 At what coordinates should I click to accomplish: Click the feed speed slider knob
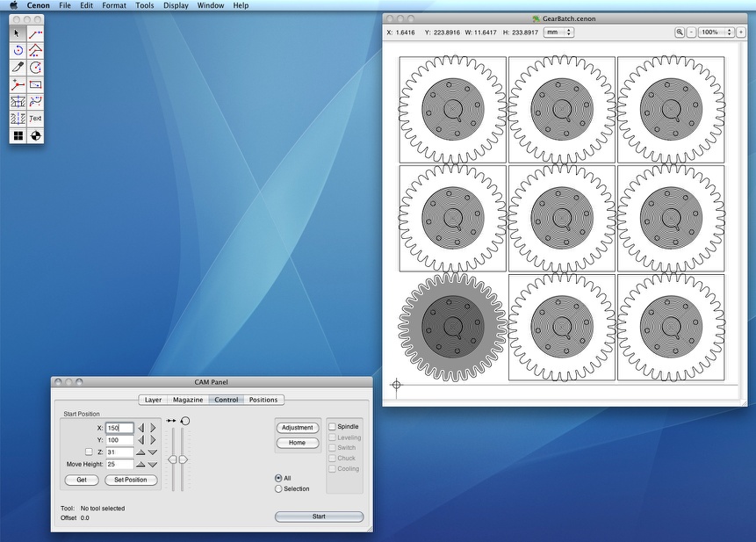173,459
